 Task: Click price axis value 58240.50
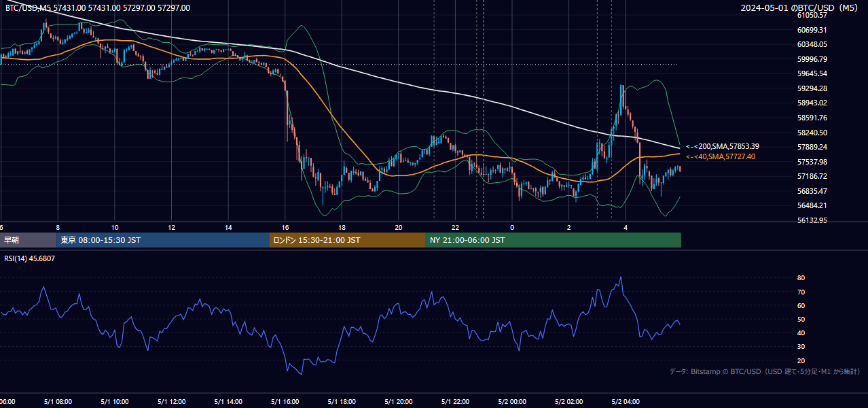pyautogui.click(x=812, y=133)
